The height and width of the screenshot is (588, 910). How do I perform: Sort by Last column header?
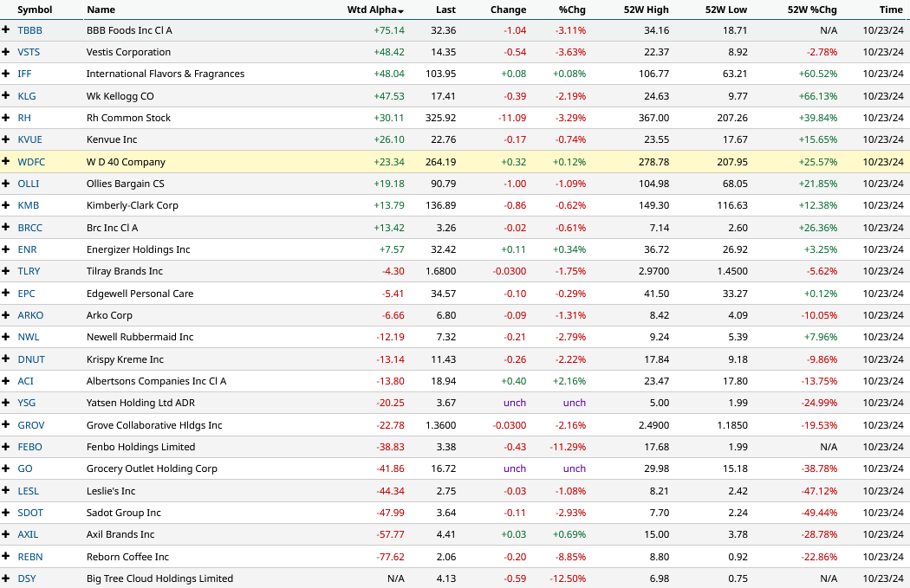pos(445,10)
